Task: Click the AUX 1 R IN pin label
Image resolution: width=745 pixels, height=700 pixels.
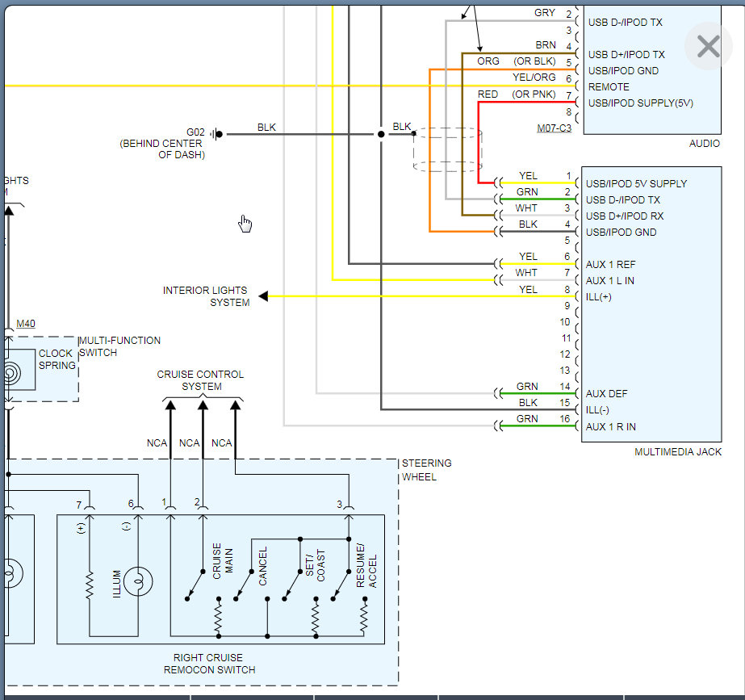Action: (x=610, y=427)
